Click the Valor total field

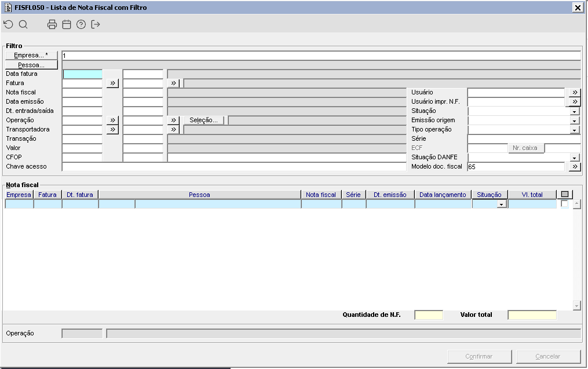coord(532,315)
